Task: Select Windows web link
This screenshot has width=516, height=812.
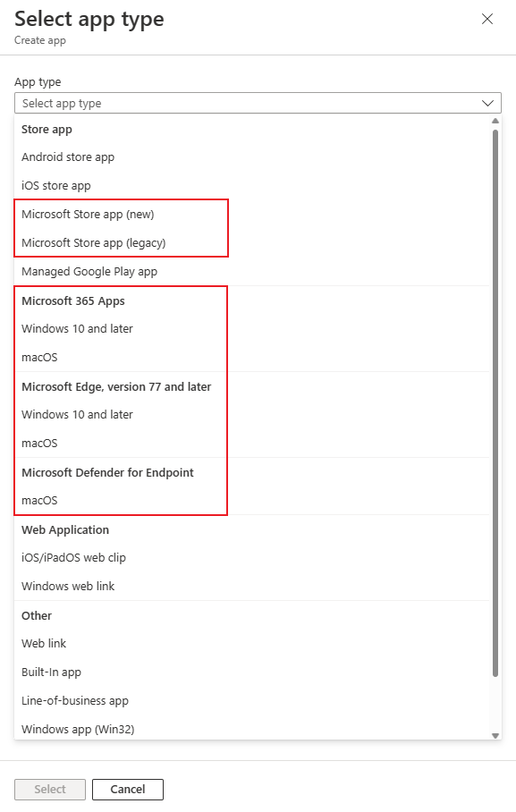Action: [69, 586]
